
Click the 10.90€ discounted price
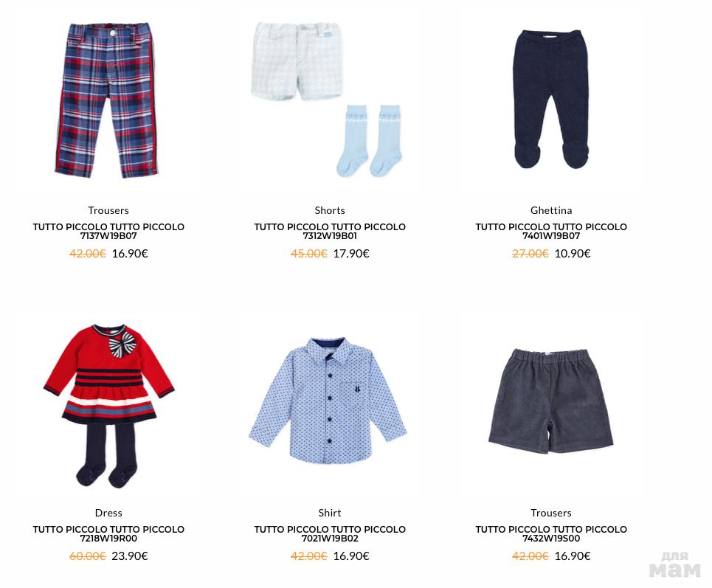pyautogui.click(x=573, y=253)
